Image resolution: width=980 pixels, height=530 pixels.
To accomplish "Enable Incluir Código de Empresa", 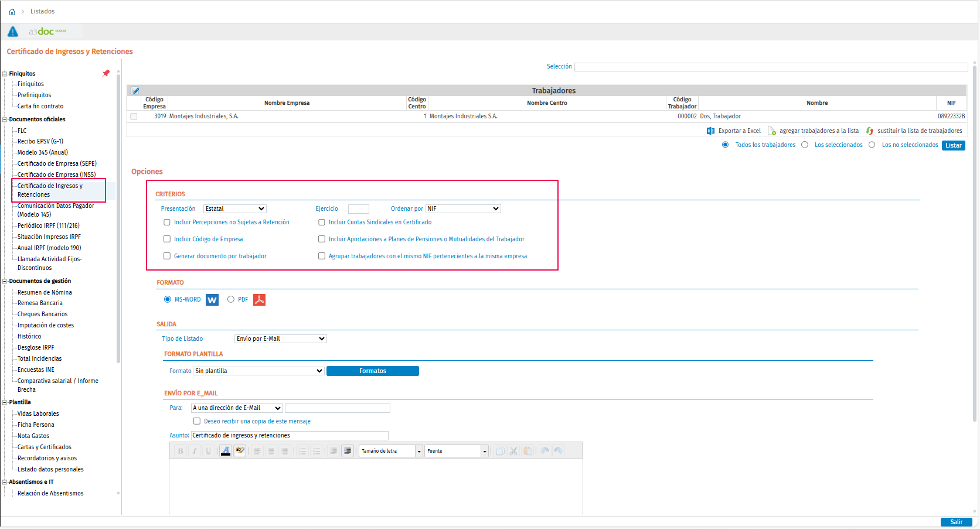I will click(x=167, y=240).
